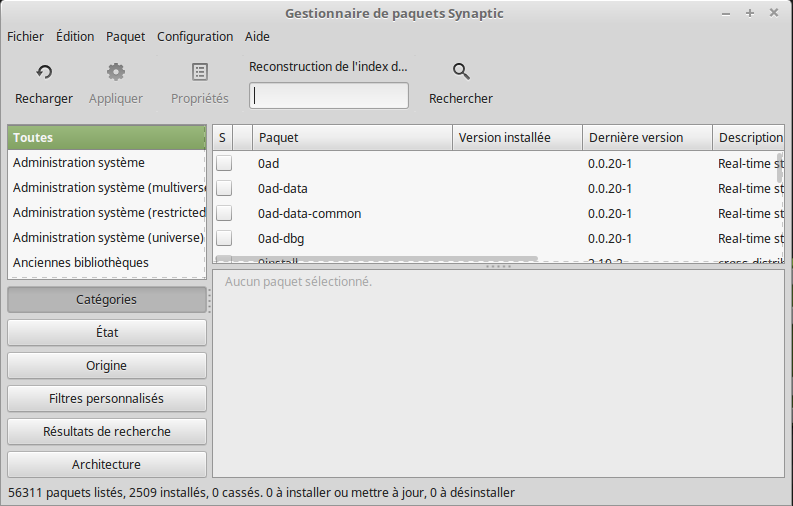Minimize the Synaptic window
793x506 pixels.
pos(726,14)
